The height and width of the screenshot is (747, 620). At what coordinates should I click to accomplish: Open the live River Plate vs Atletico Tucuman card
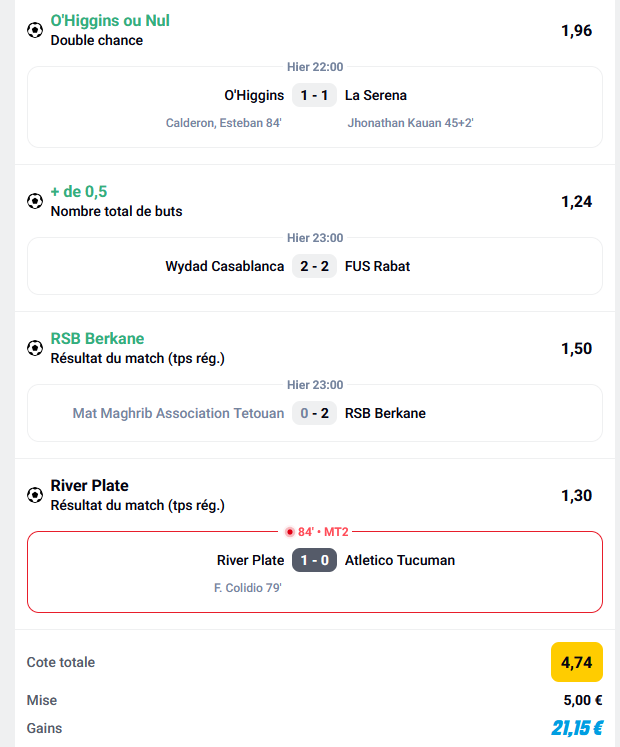click(x=315, y=572)
